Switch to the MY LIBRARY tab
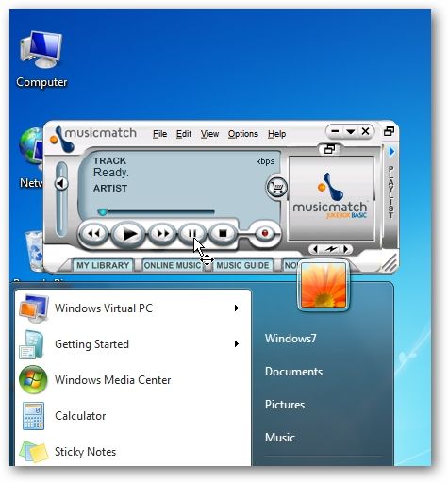The width and height of the screenshot is (448, 483). pos(103,265)
